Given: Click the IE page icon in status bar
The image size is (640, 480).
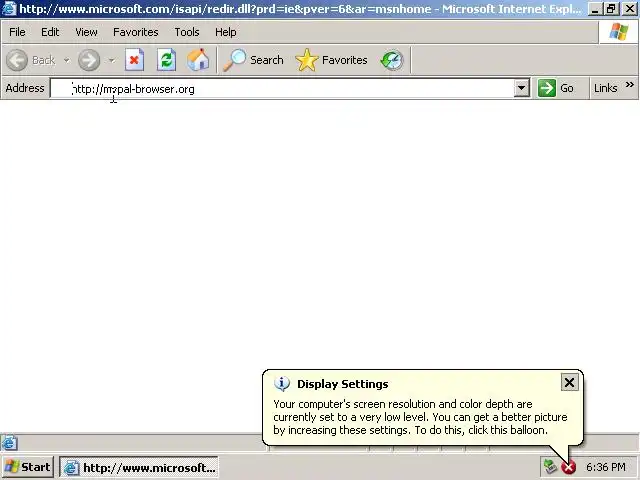Looking at the screenshot, I should click(x=9, y=443).
